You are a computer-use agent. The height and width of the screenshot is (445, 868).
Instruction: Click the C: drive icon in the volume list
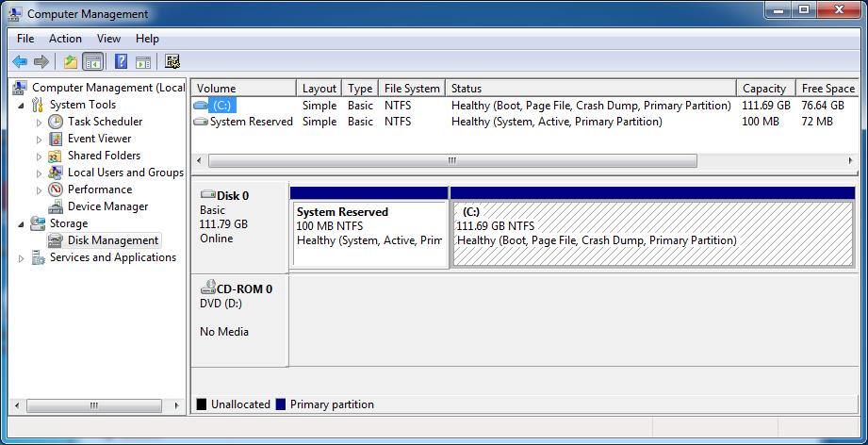tap(201, 106)
